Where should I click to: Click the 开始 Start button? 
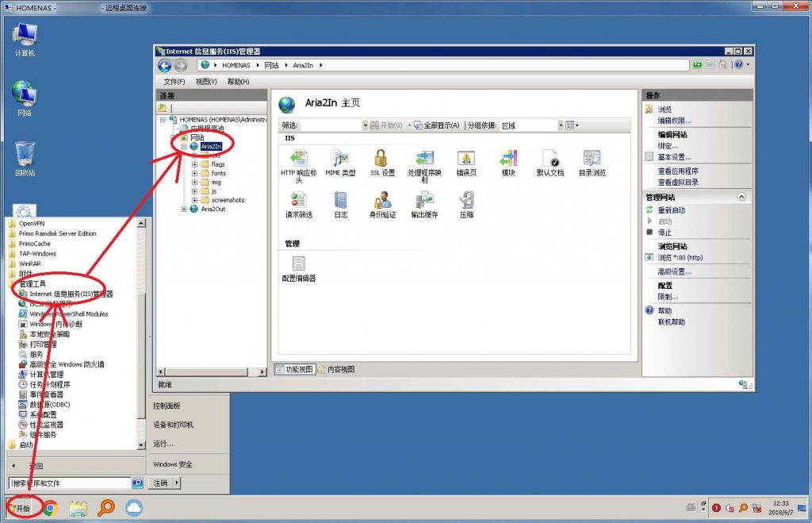coord(21,508)
